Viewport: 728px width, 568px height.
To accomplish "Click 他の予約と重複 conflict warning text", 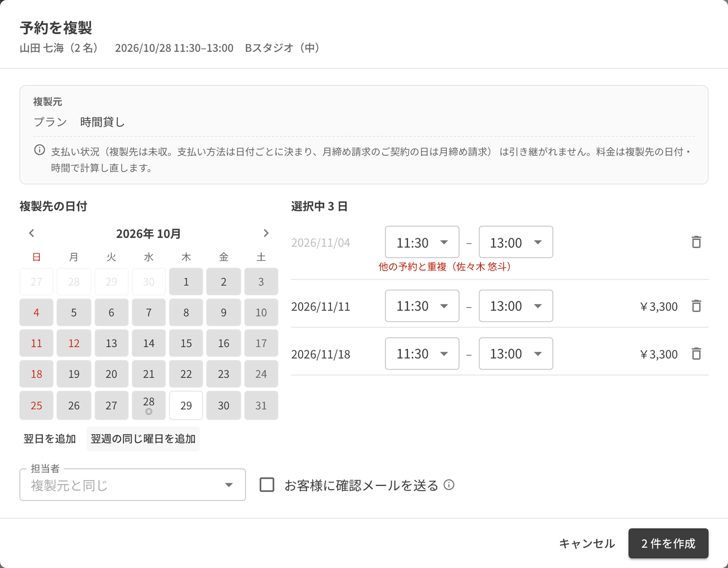I will coord(445,267).
